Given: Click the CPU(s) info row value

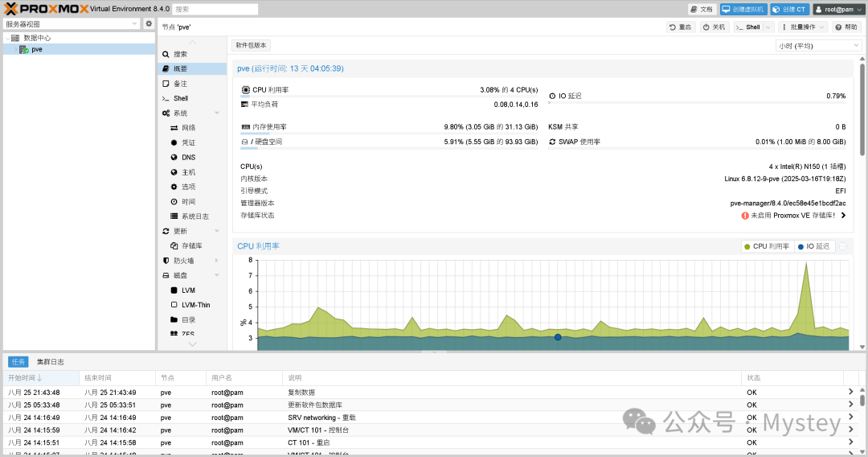Looking at the screenshot, I should click(x=807, y=167).
